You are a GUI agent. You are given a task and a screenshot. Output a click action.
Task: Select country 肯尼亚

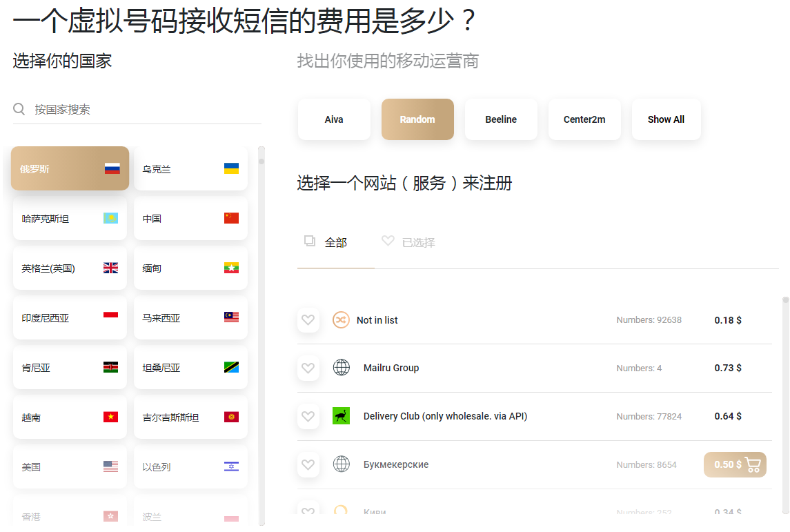pos(70,367)
